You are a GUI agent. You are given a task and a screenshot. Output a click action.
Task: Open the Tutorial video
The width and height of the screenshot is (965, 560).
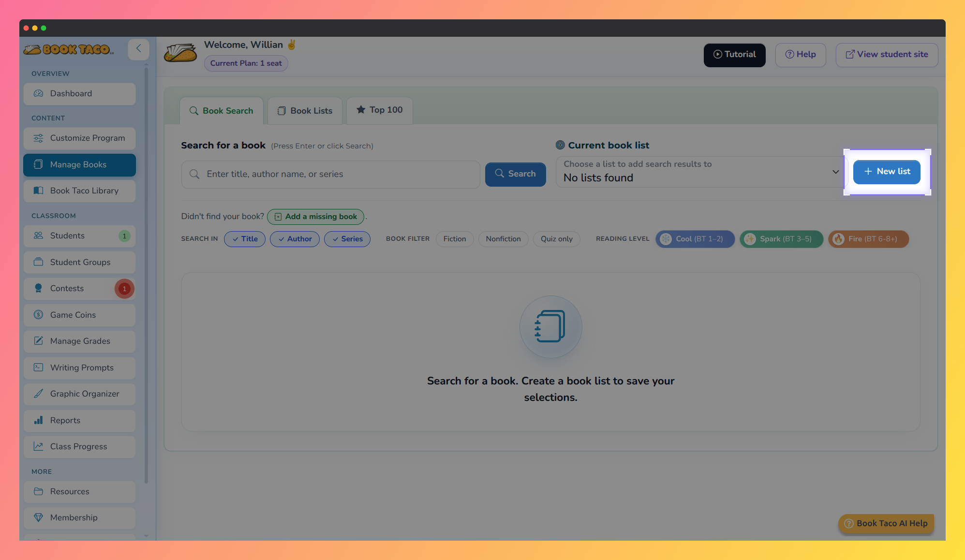(735, 55)
